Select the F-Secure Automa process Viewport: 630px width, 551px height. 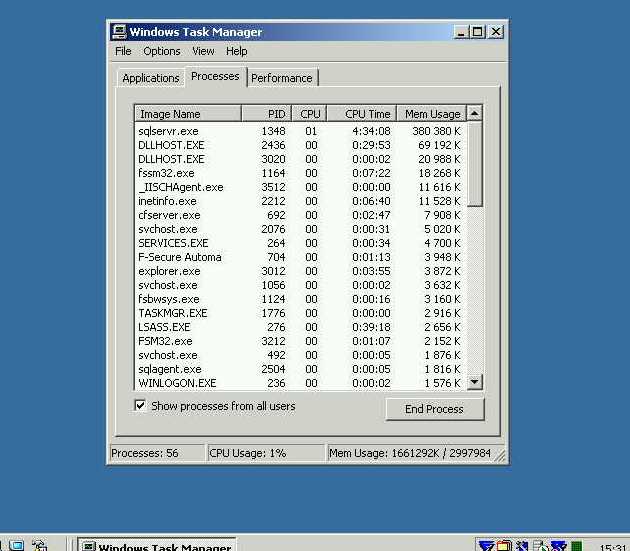[300, 257]
